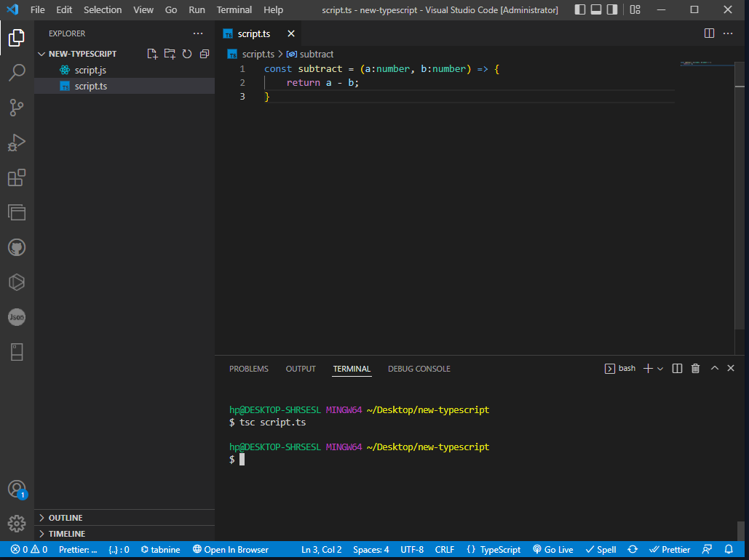Open notifications bell in status bar
This screenshot has height=560, width=749.
point(729,550)
